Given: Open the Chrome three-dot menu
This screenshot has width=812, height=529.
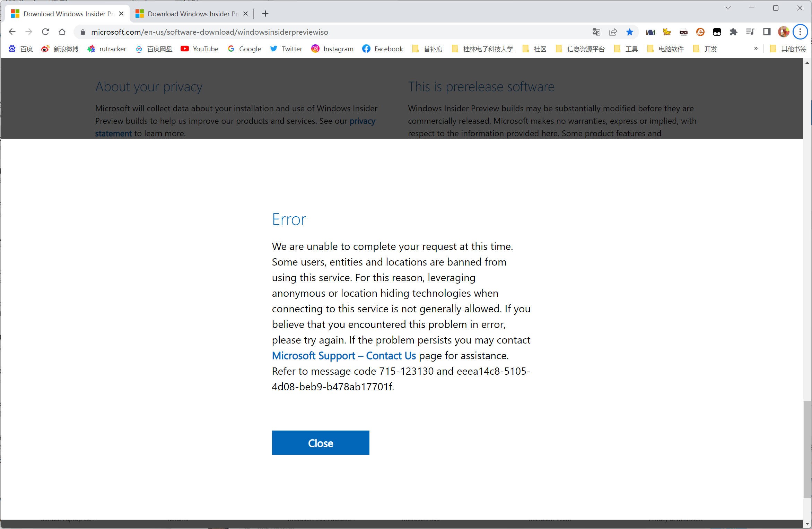Looking at the screenshot, I should point(800,32).
